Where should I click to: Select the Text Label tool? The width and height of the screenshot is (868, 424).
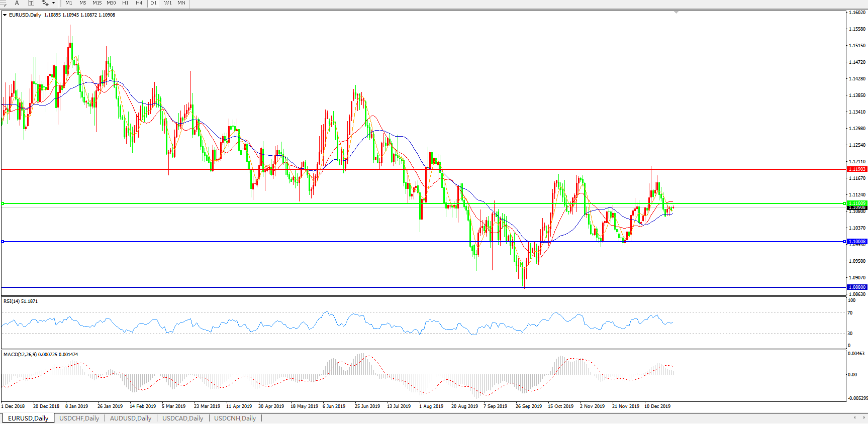pos(31,3)
